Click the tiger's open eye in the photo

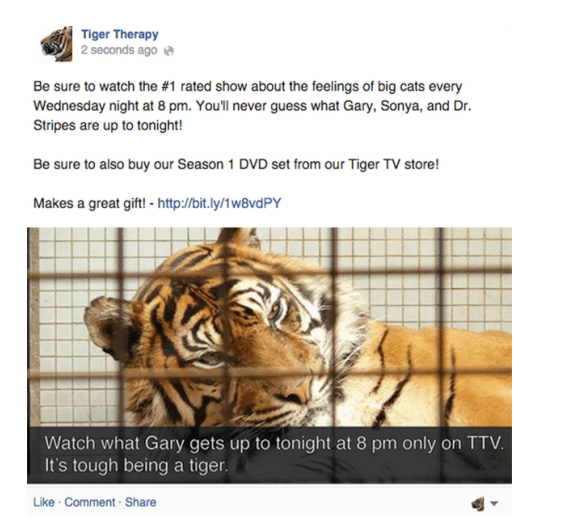276,309
